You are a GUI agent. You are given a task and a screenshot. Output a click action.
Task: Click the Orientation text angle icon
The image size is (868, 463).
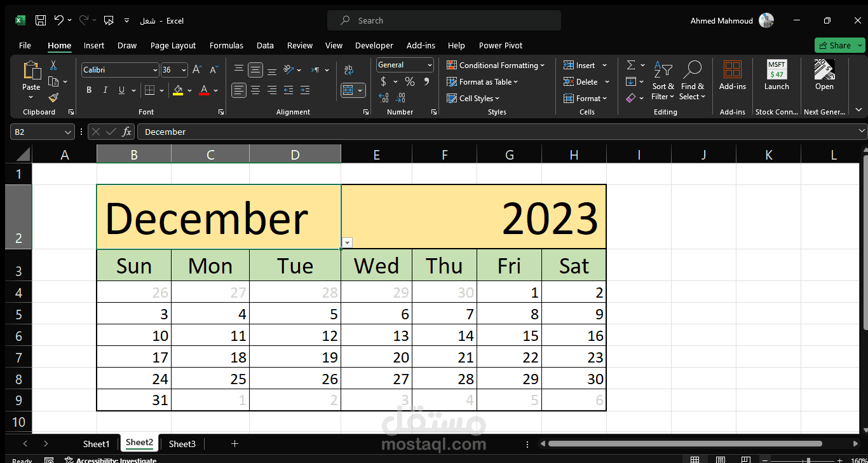coord(288,69)
